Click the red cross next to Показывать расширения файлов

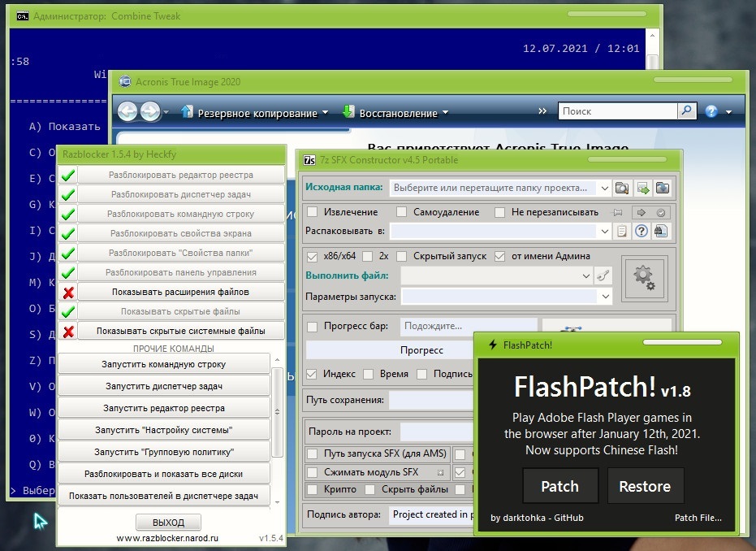point(68,292)
